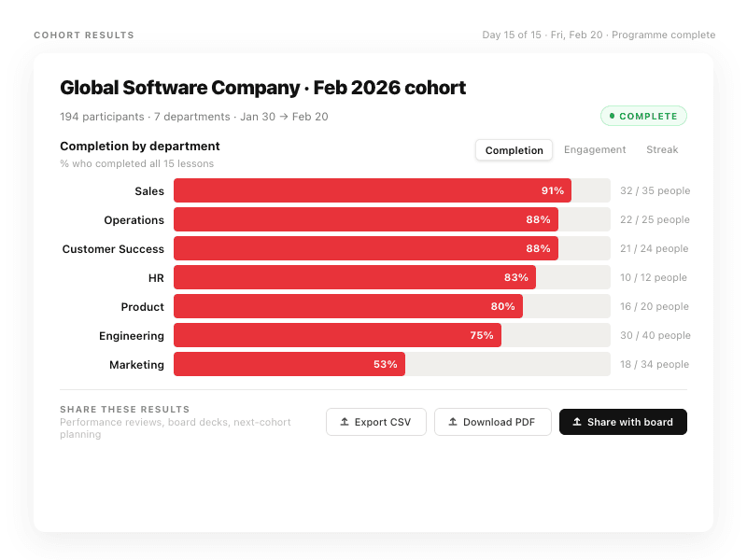Switch to the Streak tab
Viewport: 747px width, 560px height.
tap(662, 149)
